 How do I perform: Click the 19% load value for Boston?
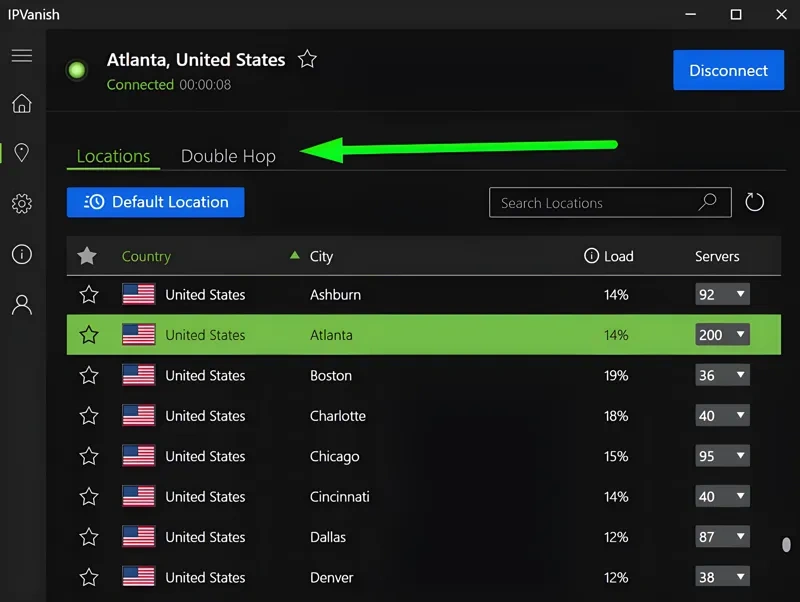(616, 375)
